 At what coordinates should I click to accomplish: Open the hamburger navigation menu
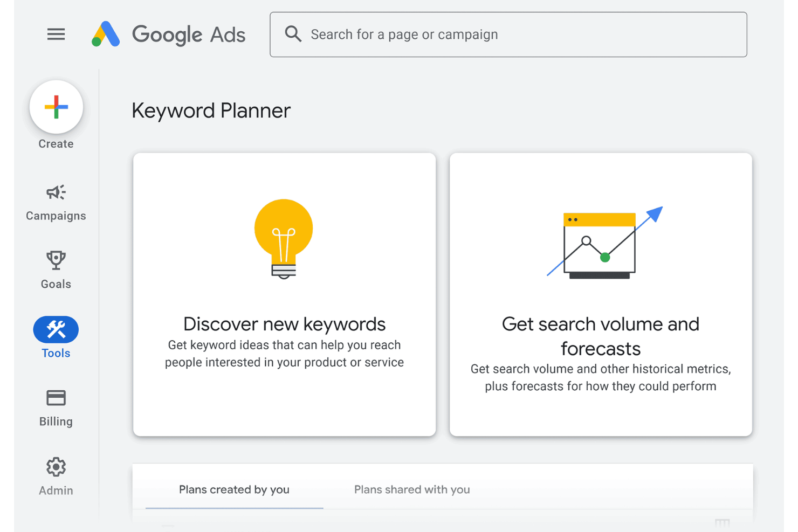tap(56, 34)
